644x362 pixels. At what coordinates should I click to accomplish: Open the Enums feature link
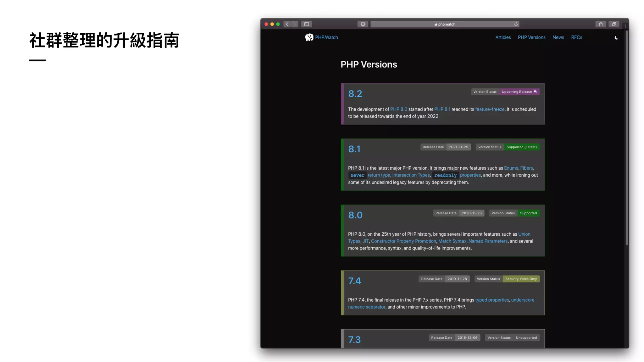point(511,168)
